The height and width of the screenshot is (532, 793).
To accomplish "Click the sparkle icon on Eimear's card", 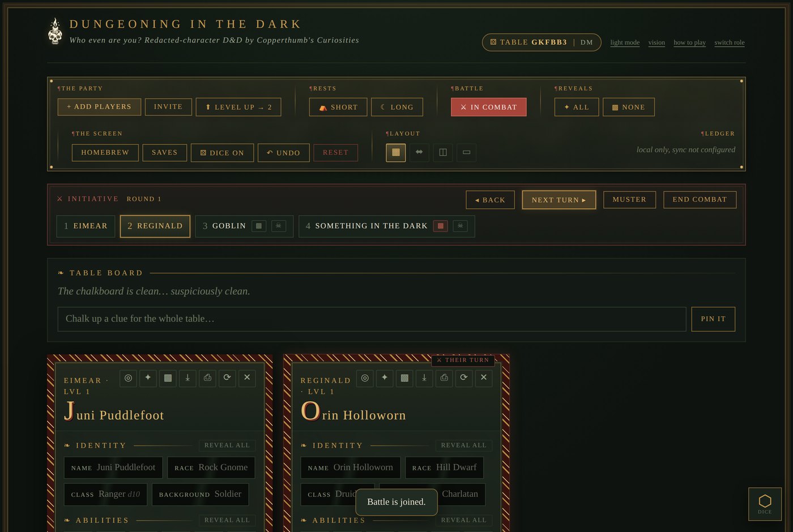I will click(148, 378).
